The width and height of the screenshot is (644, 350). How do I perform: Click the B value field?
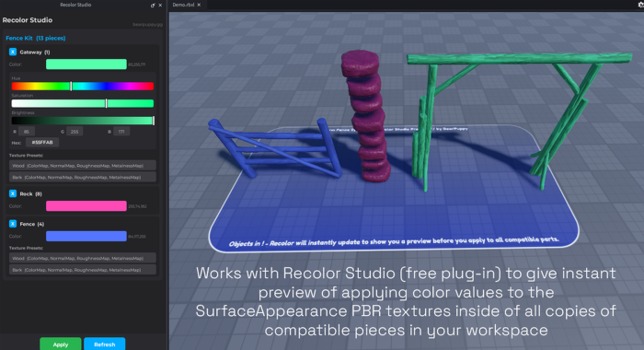(x=121, y=132)
